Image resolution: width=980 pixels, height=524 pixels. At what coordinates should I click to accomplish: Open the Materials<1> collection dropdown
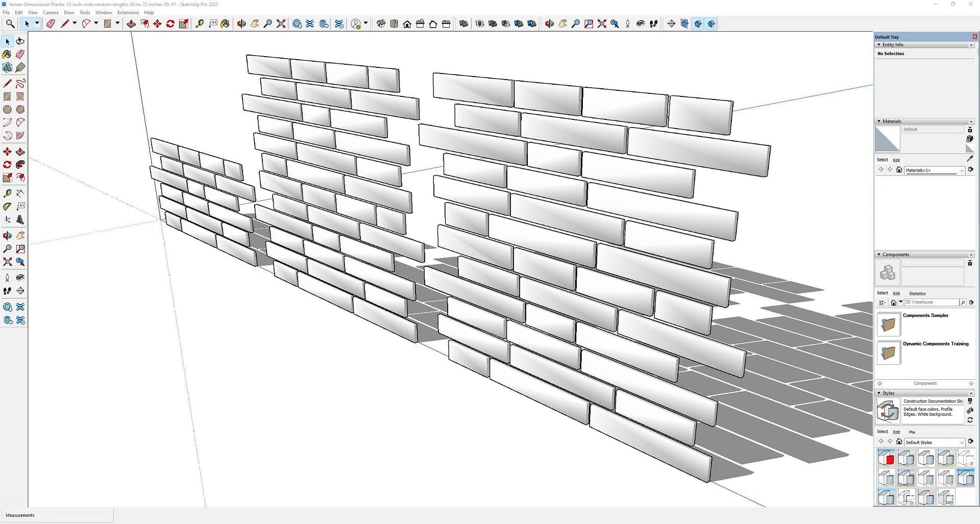pyautogui.click(x=962, y=170)
